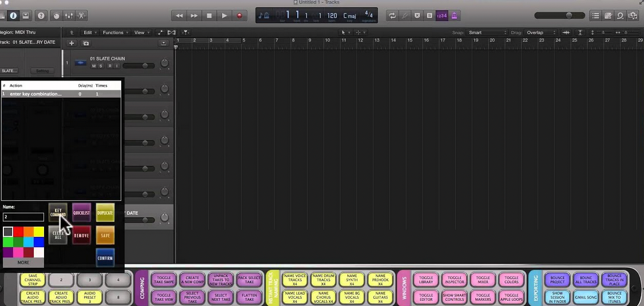Viewport: 644px width, 306px height.
Task: Toggle the Inspector info icon
Action: [13, 15]
